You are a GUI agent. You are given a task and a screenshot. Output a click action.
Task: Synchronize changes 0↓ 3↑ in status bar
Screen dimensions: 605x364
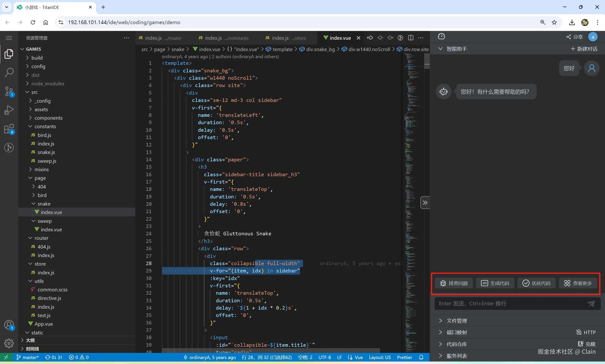pyautogui.click(x=54, y=357)
